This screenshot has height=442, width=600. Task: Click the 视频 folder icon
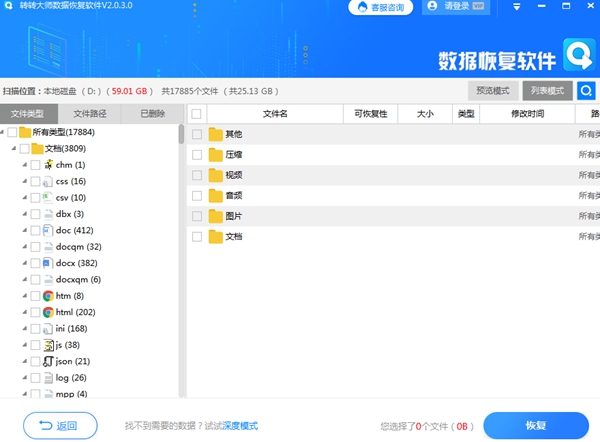point(216,175)
